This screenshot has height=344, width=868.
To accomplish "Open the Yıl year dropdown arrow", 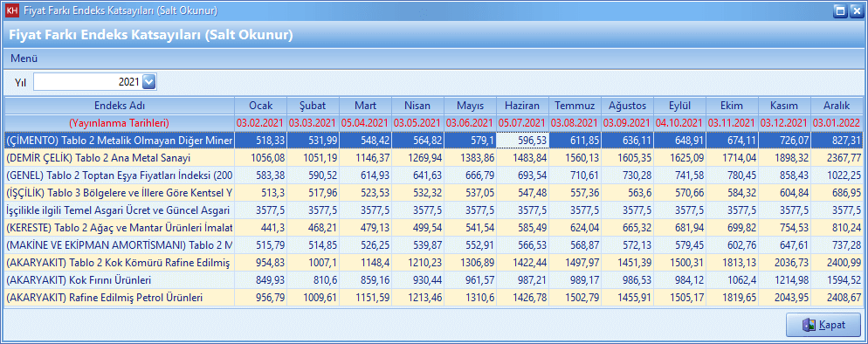I will click(149, 82).
